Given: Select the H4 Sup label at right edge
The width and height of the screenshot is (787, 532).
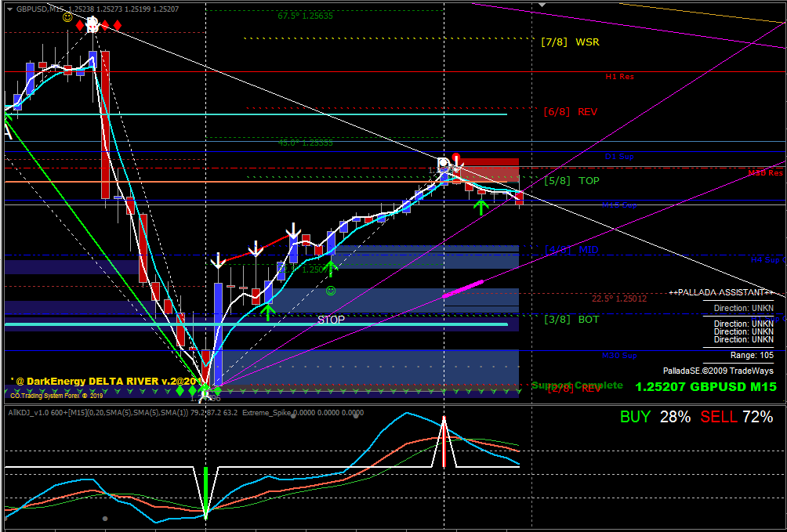Looking at the screenshot, I should click(x=768, y=260).
